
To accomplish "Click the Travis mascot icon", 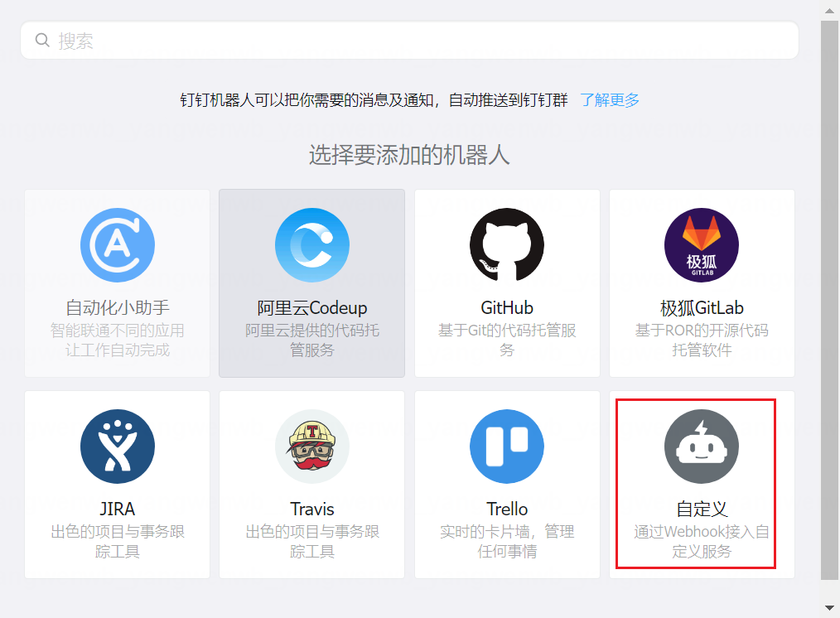I will tap(311, 447).
